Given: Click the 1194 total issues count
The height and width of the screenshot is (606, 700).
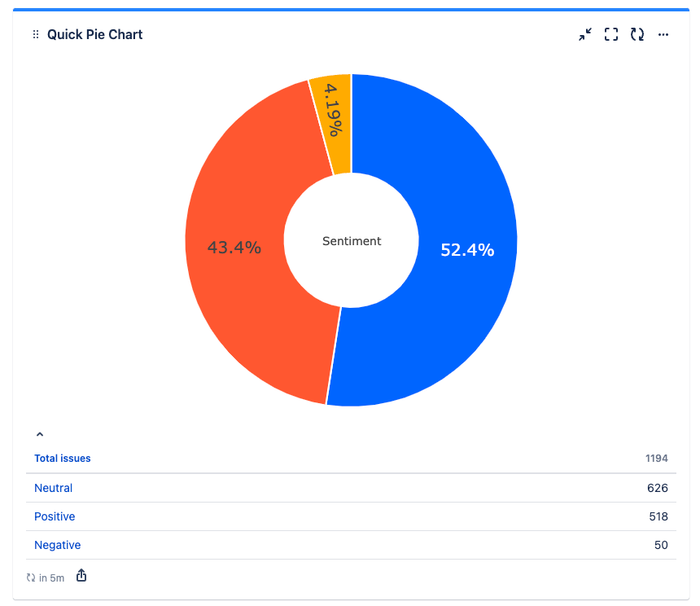Looking at the screenshot, I should [656, 458].
